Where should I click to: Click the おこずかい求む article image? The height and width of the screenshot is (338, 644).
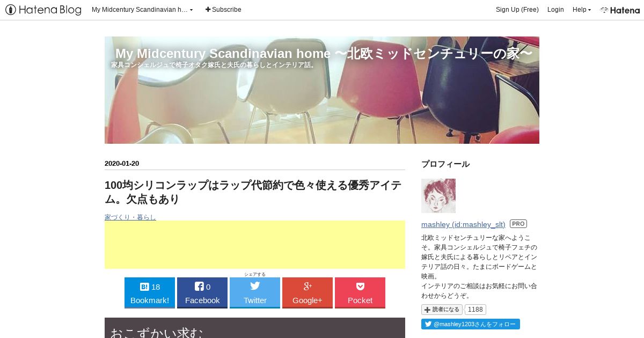pos(255,328)
